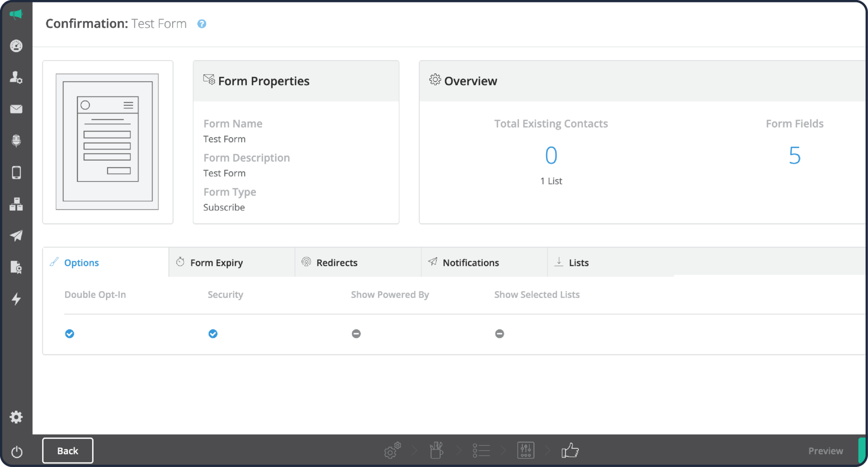
Task: Select the mobile phone sidebar icon
Action: point(16,172)
